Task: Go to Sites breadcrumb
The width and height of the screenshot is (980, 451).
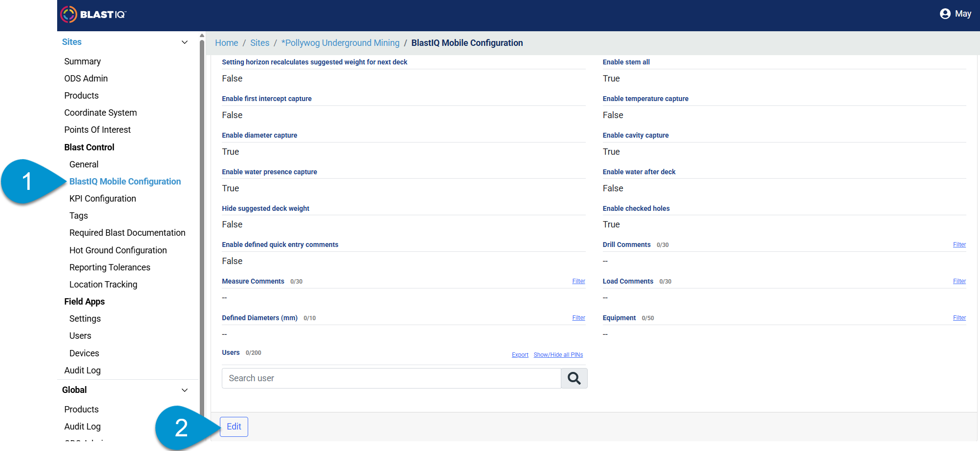Action: pyautogui.click(x=260, y=43)
